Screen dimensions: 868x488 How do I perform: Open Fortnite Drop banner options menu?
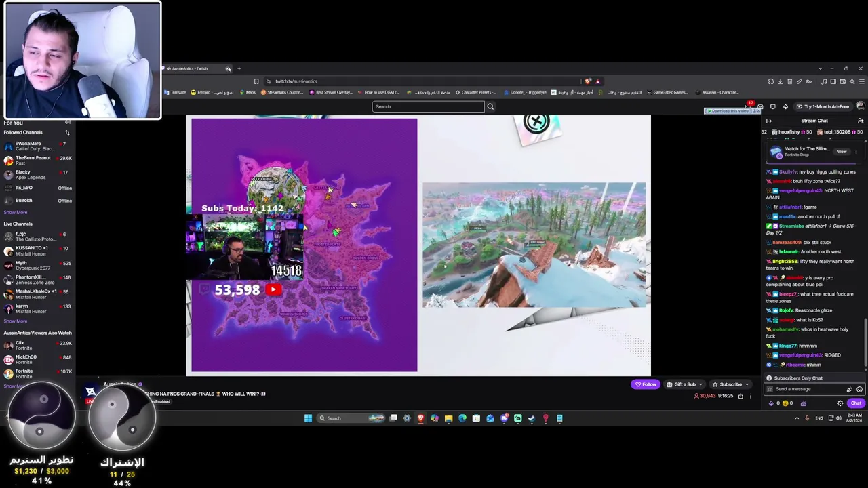click(x=856, y=152)
